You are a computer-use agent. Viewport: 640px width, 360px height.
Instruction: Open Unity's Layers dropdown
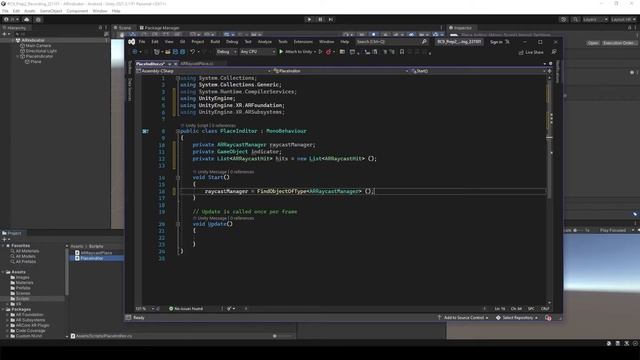click(595, 20)
